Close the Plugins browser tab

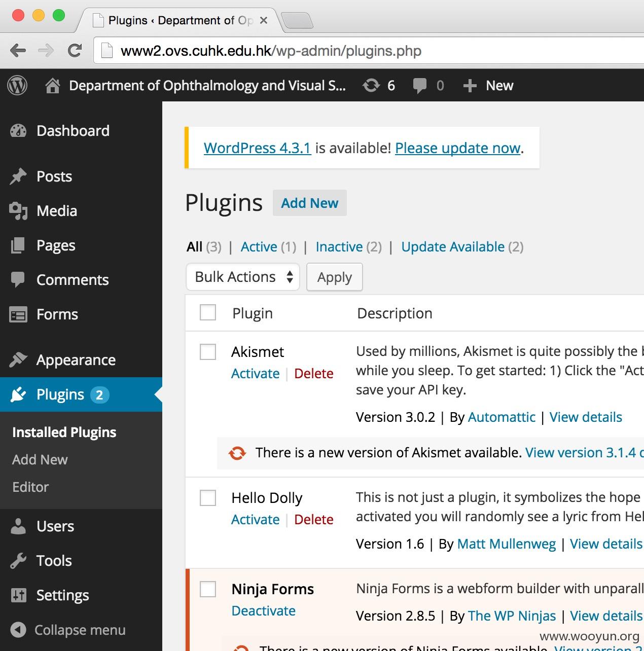coord(263,20)
